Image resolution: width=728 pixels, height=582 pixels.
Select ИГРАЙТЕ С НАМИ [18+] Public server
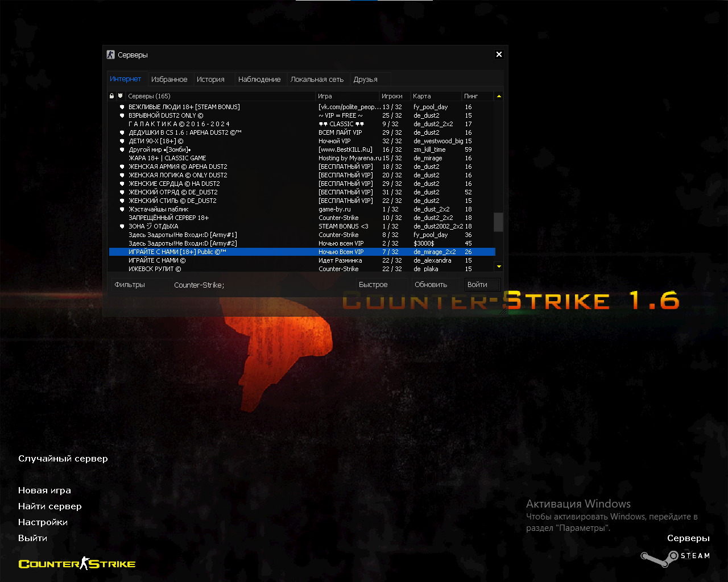pyautogui.click(x=302, y=252)
